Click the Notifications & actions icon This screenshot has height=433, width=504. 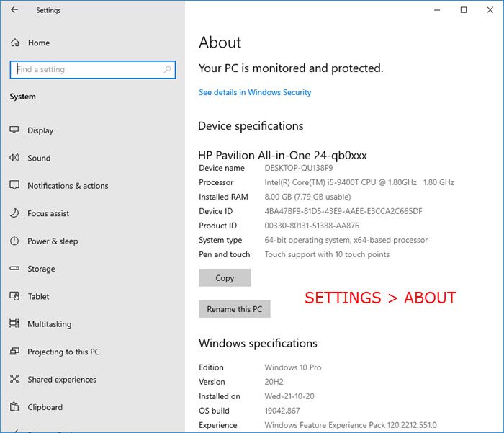pyautogui.click(x=14, y=186)
